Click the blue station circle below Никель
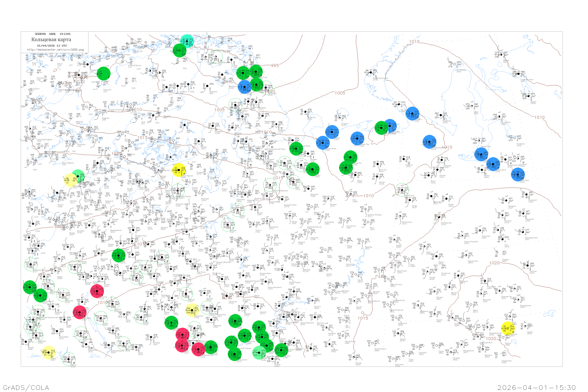Screen dimensions: 588x392 click(244, 87)
